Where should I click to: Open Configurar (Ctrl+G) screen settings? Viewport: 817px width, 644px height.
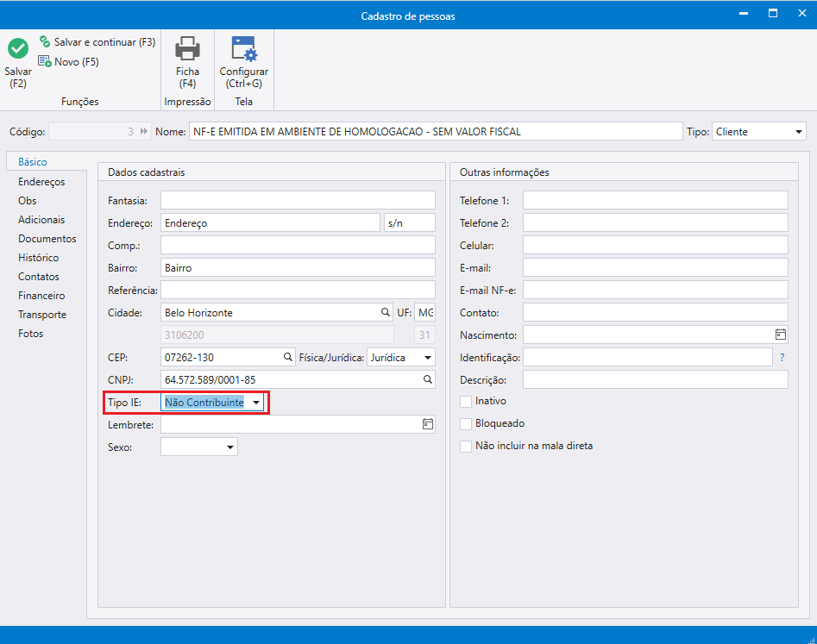[x=244, y=48]
